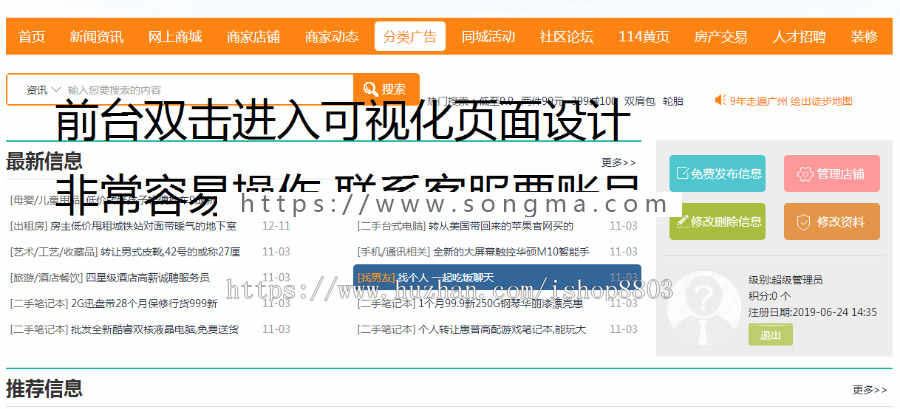Click the pencil icon on 修改删除信息

pyautogui.click(x=682, y=221)
